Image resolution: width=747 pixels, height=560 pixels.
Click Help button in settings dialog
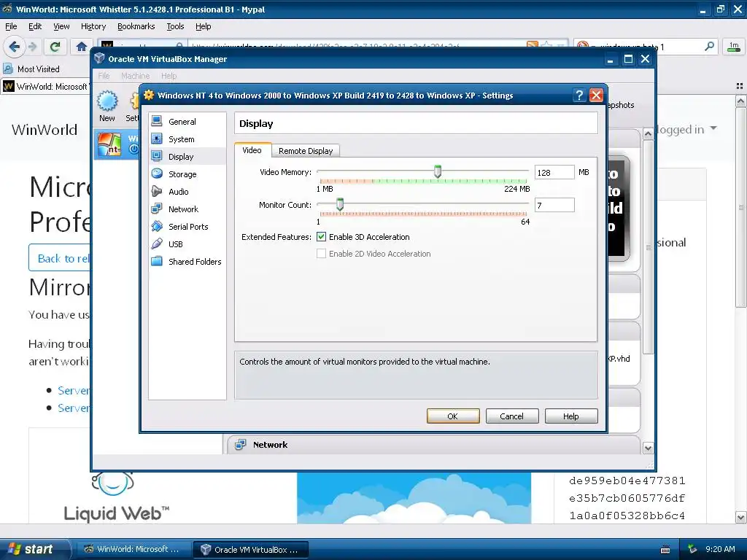(570, 416)
